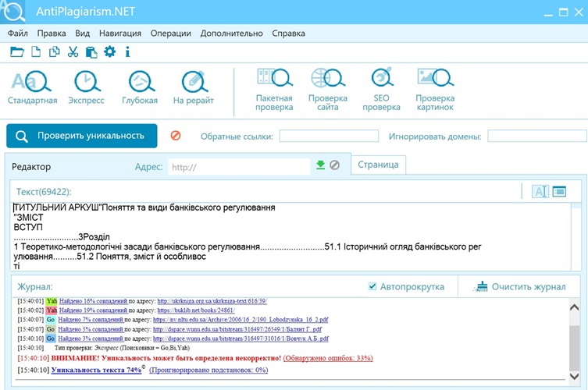
Task: Start the Стандартная check
Action: click(x=32, y=87)
